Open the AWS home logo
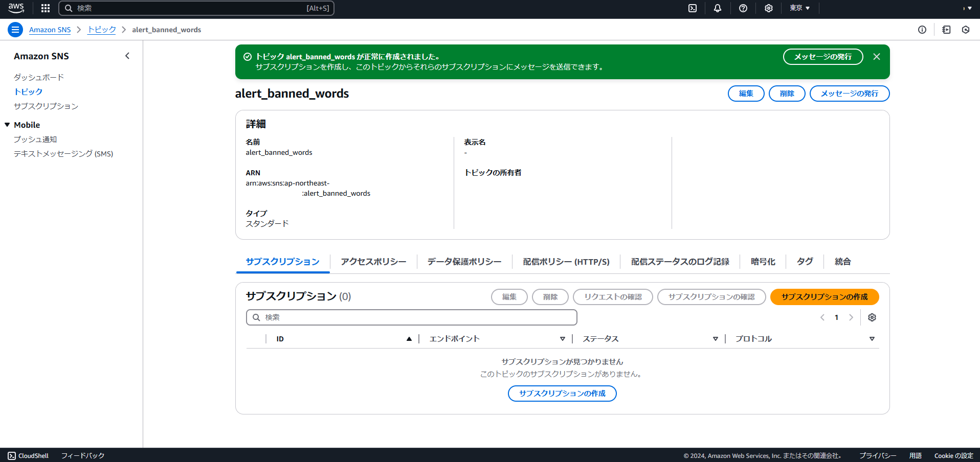 click(x=16, y=8)
